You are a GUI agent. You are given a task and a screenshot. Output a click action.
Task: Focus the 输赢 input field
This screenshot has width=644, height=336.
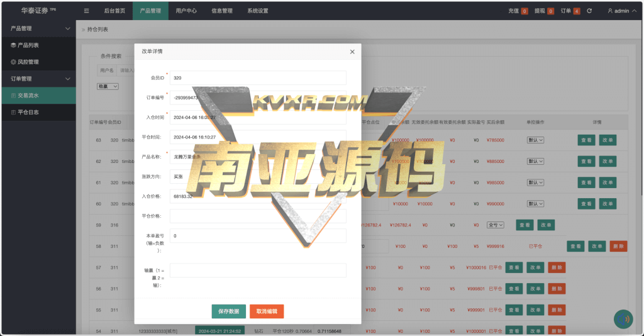coord(258,271)
